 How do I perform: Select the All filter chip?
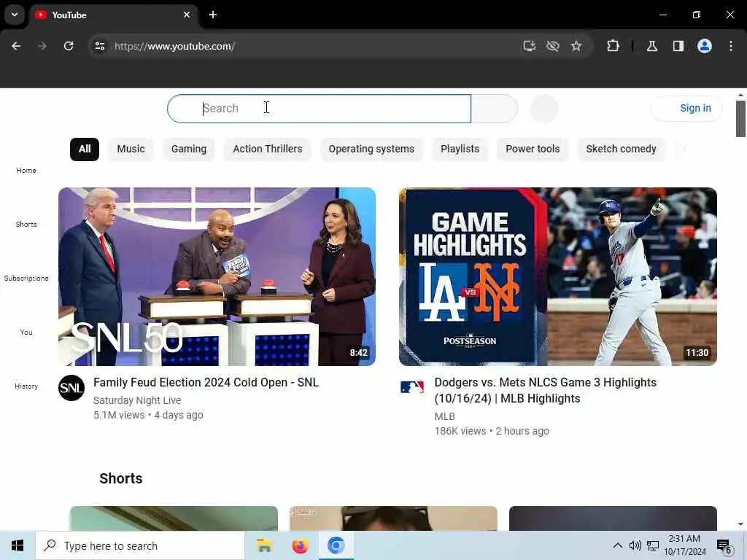(x=85, y=149)
